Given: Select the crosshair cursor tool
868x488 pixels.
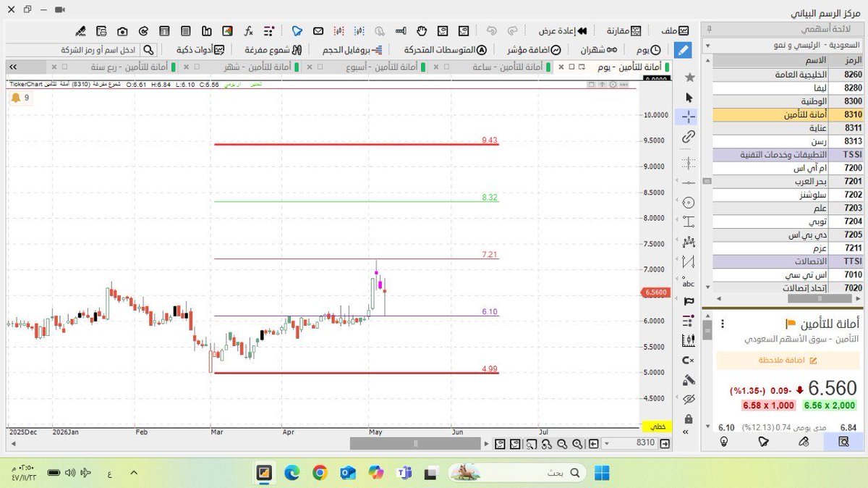Looking at the screenshot, I should pyautogui.click(x=689, y=117).
